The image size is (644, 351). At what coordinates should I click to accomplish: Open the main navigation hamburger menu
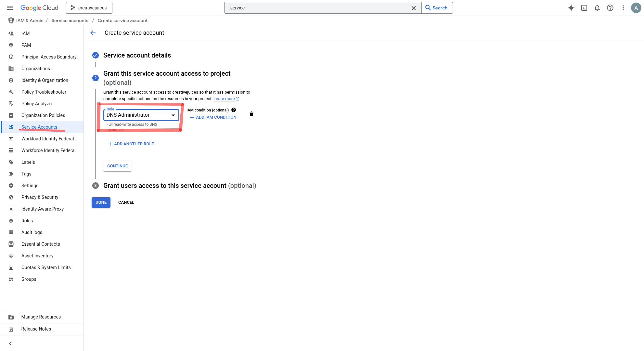coord(10,8)
